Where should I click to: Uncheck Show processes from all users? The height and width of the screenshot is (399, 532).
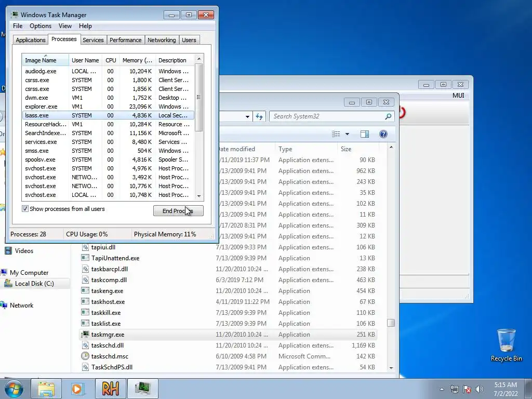pos(25,209)
